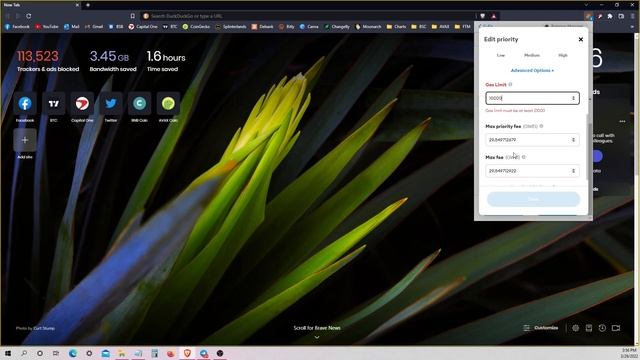640x360 pixels.
Task: Click the Max priority fee input field
Action: [532, 140]
